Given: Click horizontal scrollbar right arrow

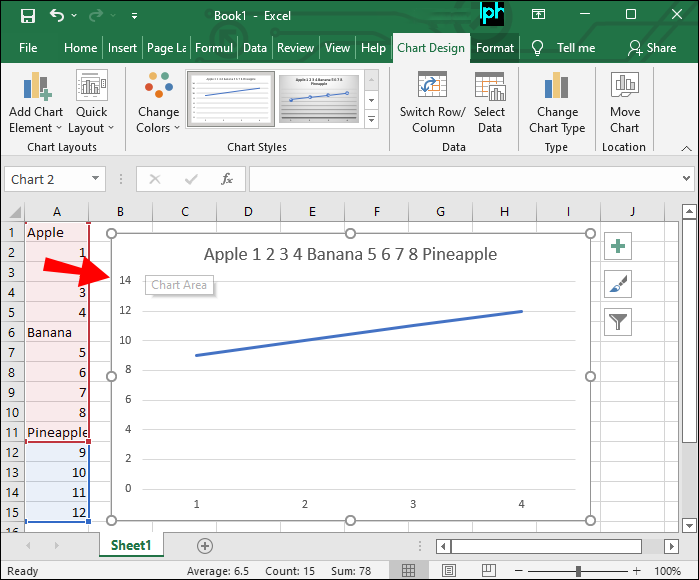Looking at the screenshot, I should click(672, 546).
